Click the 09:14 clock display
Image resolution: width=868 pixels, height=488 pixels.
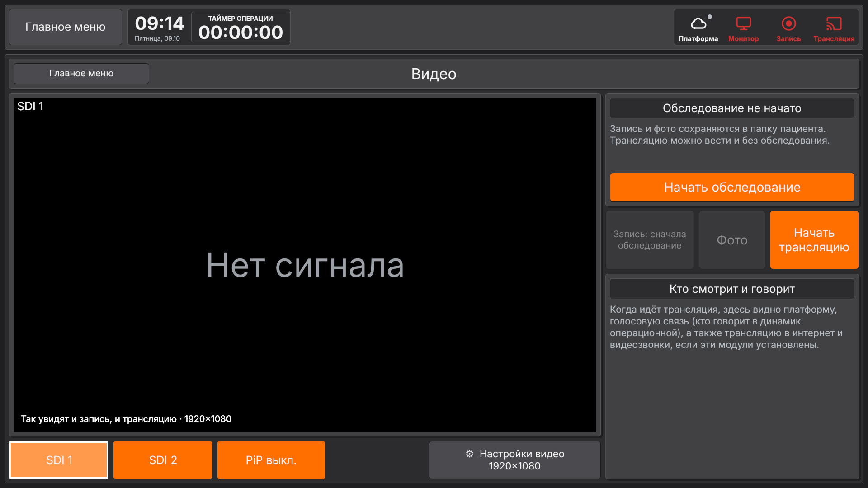click(x=159, y=23)
